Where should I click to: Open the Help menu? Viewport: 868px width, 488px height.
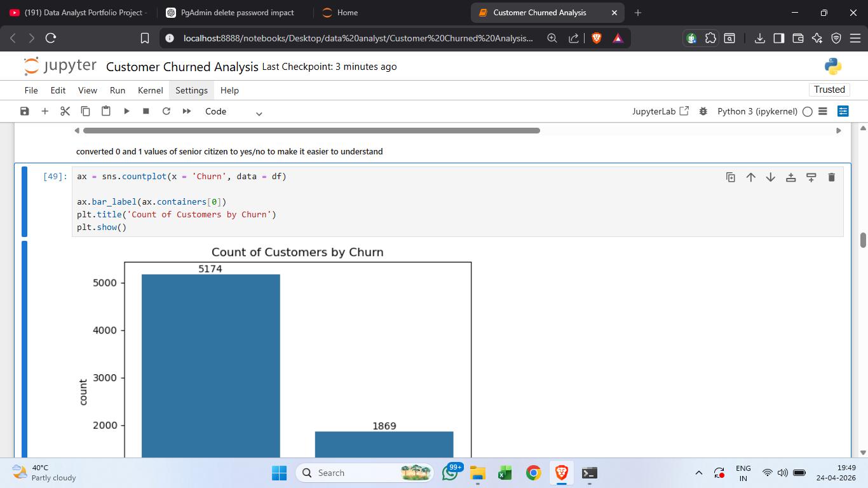[x=229, y=90]
